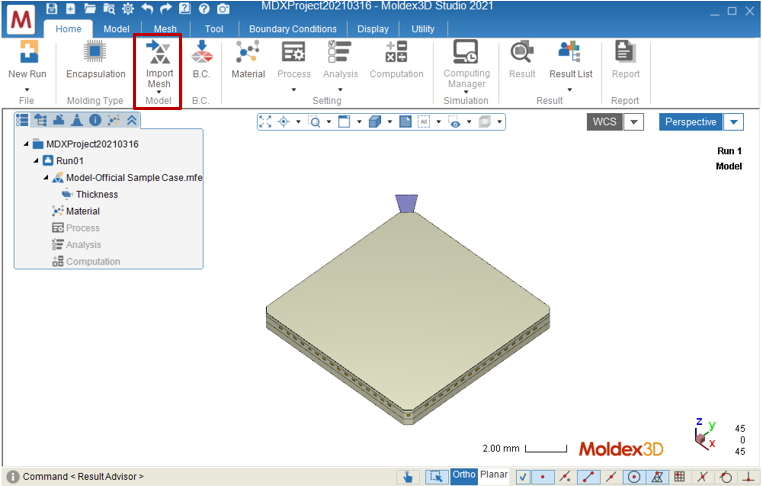Collapse the Run01 tree node
This screenshot has height=486, width=762.
coord(36,160)
